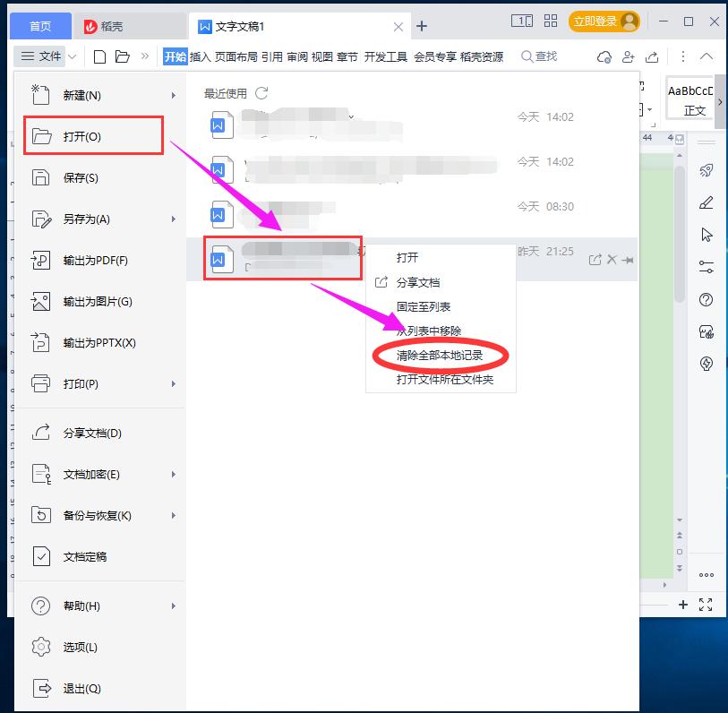Image resolution: width=728 pixels, height=713 pixels.
Task: Remove recent file with the small X icon
Action: (612, 258)
